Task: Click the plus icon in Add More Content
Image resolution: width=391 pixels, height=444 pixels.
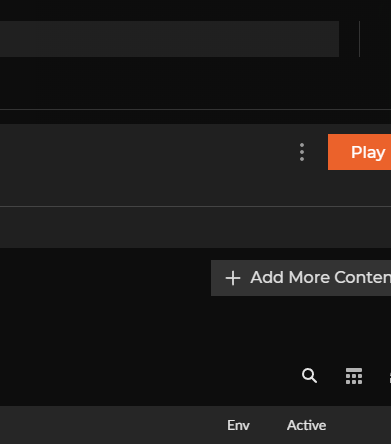Action: (233, 278)
